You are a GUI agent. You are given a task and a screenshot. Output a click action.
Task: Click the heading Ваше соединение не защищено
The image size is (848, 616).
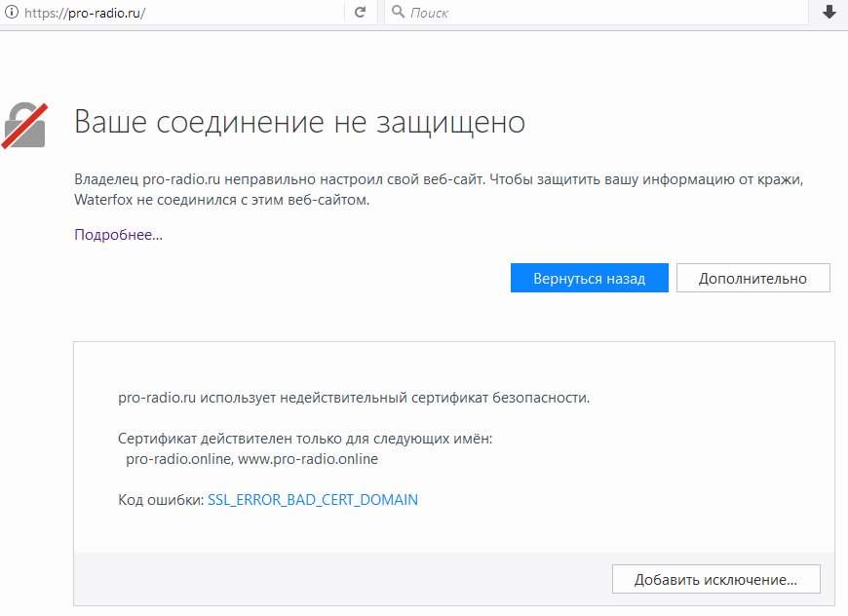[x=299, y=122]
